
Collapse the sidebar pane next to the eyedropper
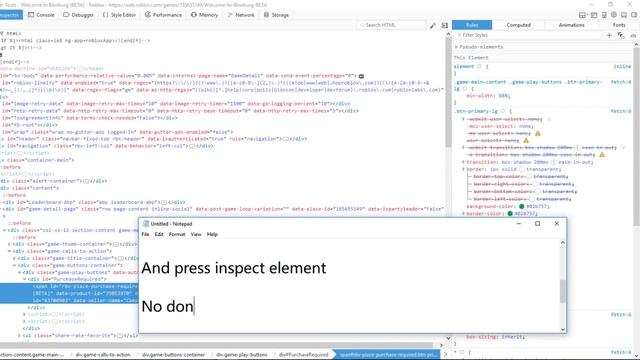pyautogui.click(x=444, y=25)
